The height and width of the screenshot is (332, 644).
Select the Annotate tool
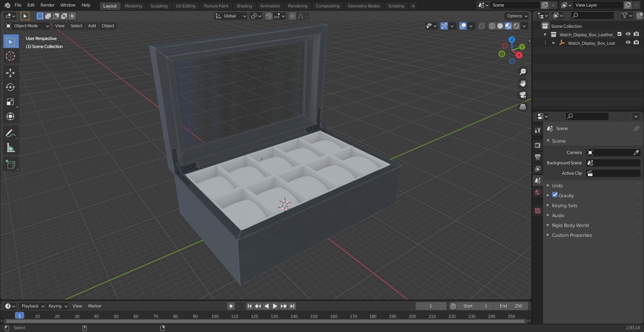[10, 134]
